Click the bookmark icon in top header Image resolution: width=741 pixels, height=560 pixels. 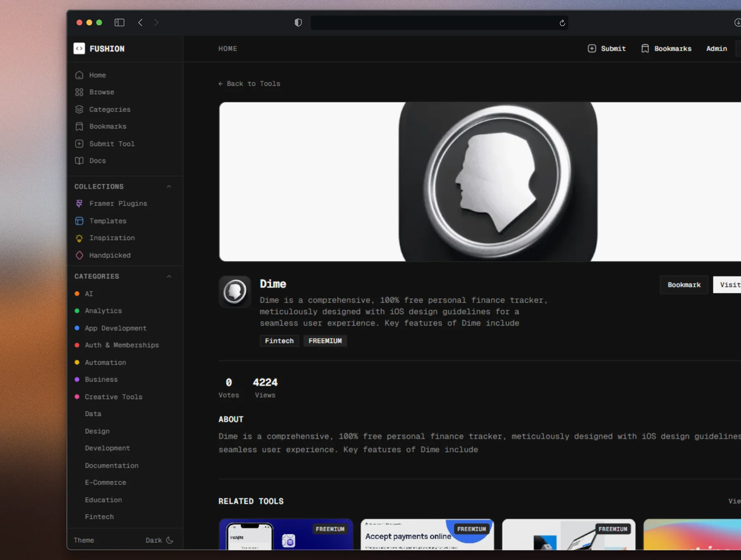[645, 49]
